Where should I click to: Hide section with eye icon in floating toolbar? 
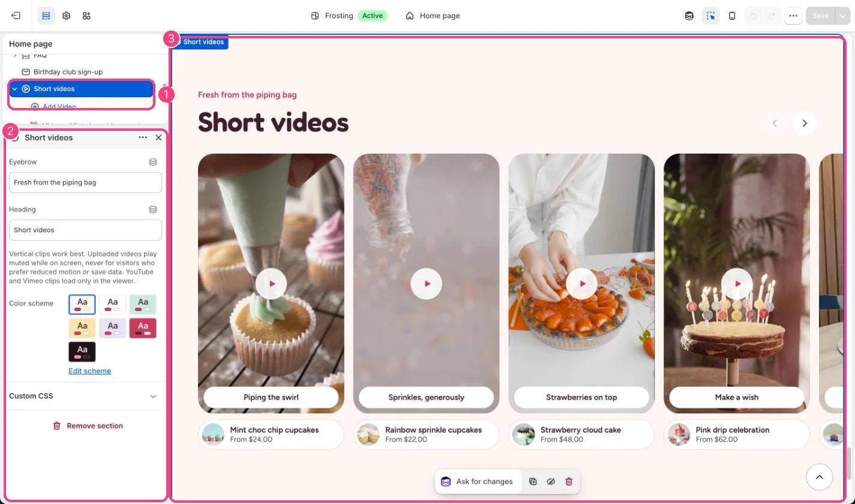pos(551,481)
